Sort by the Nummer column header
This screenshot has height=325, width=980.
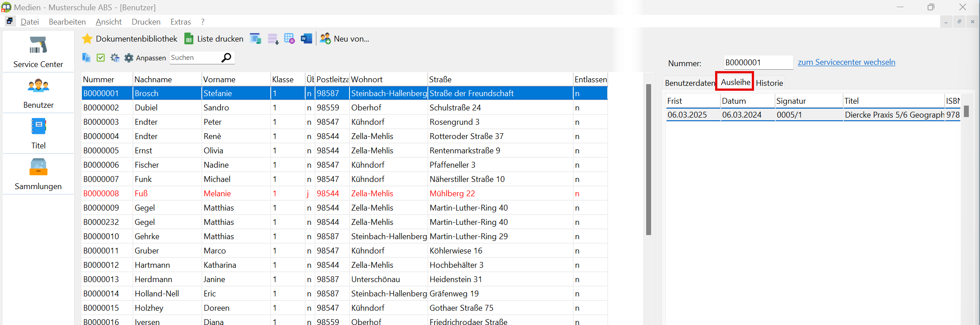pyautogui.click(x=107, y=79)
